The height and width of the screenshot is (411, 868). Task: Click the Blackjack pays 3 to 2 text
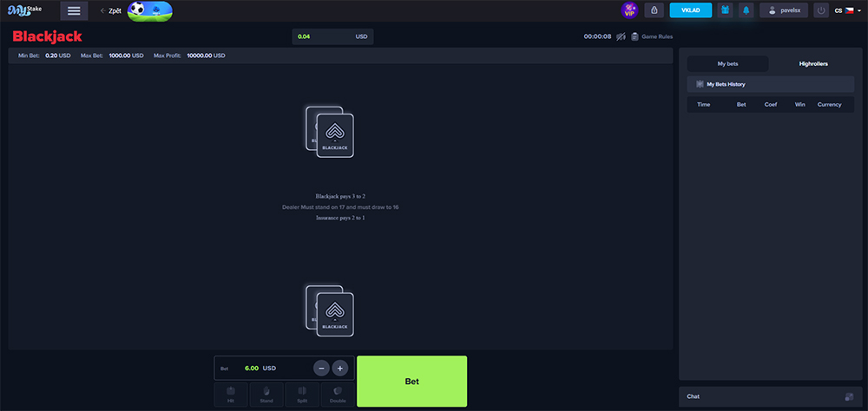click(x=340, y=196)
